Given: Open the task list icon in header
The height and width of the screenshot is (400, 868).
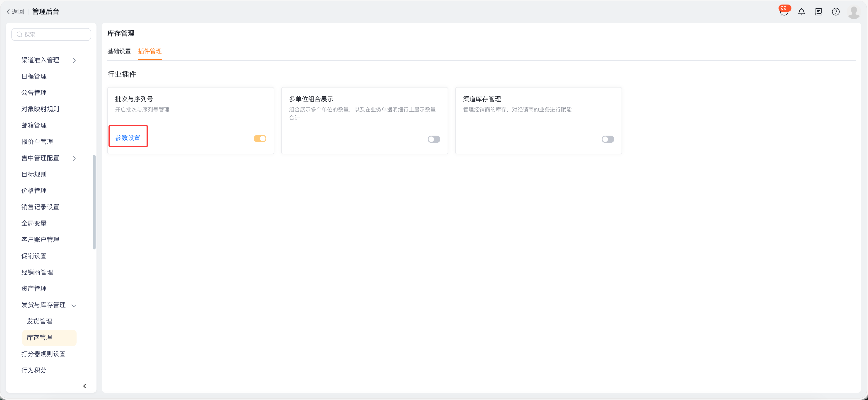Looking at the screenshot, I should (x=818, y=12).
